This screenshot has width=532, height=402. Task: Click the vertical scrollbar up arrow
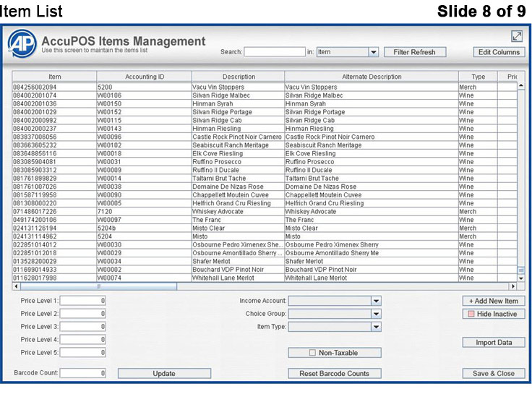click(521, 86)
